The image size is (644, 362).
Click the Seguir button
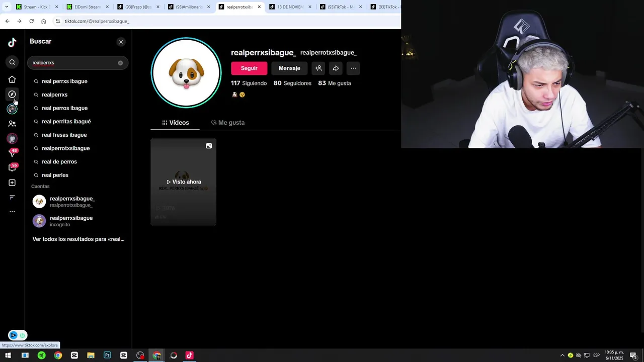pyautogui.click(x=249, y=68)
